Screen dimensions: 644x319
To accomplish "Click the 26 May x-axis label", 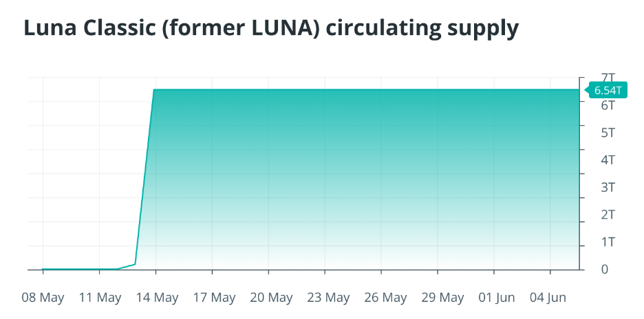I will pyautogui.click(x=385, y=298).
